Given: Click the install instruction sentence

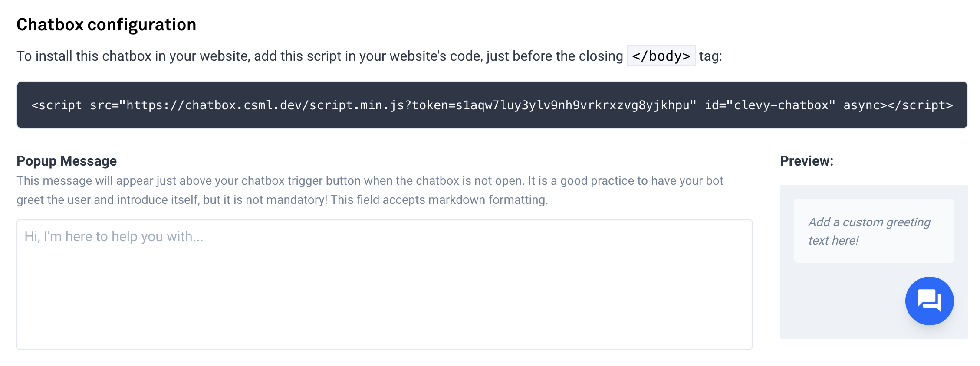Looking at the screenshot, I should tap(319, 56).
